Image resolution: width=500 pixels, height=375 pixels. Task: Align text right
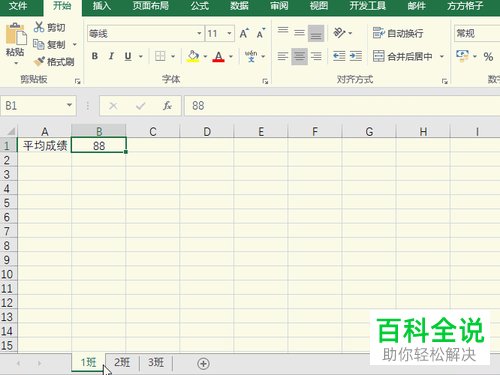(x=316, y=56)
